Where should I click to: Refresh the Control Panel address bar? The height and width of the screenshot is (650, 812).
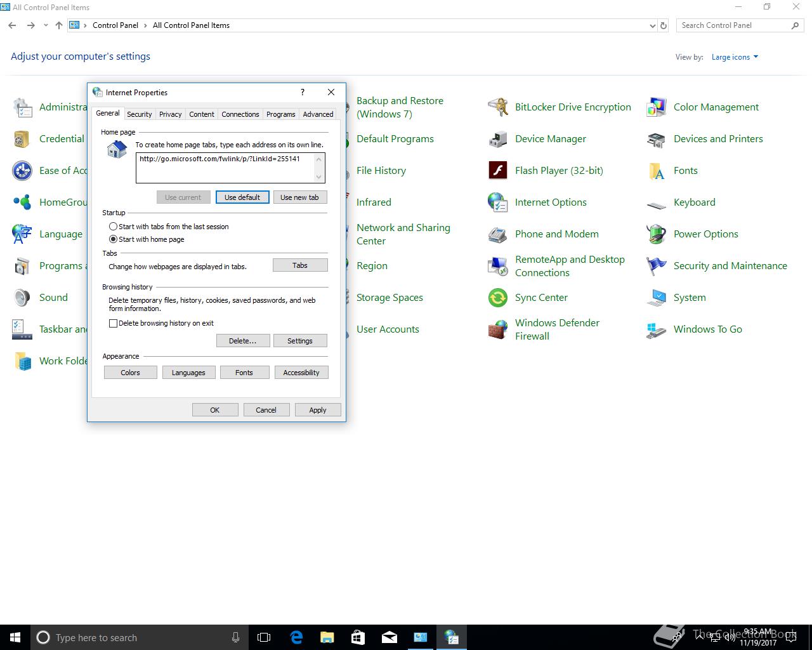[664, 26]
